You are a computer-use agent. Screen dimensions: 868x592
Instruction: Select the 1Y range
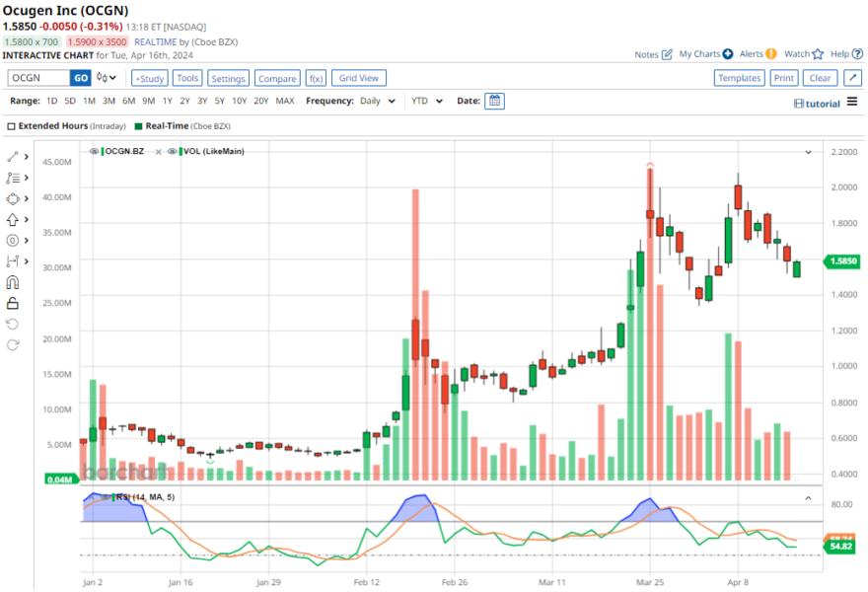coord(167,101)
